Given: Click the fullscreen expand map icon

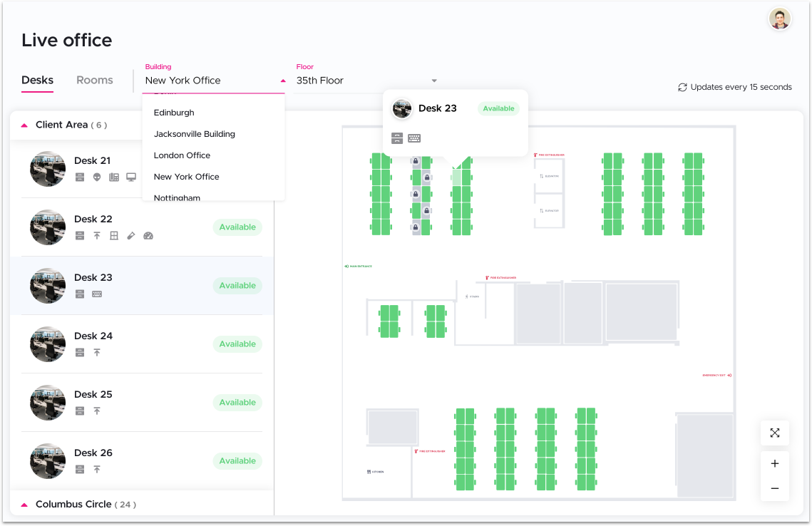Looking at the screenshot, I should click(x=775, y=433).
